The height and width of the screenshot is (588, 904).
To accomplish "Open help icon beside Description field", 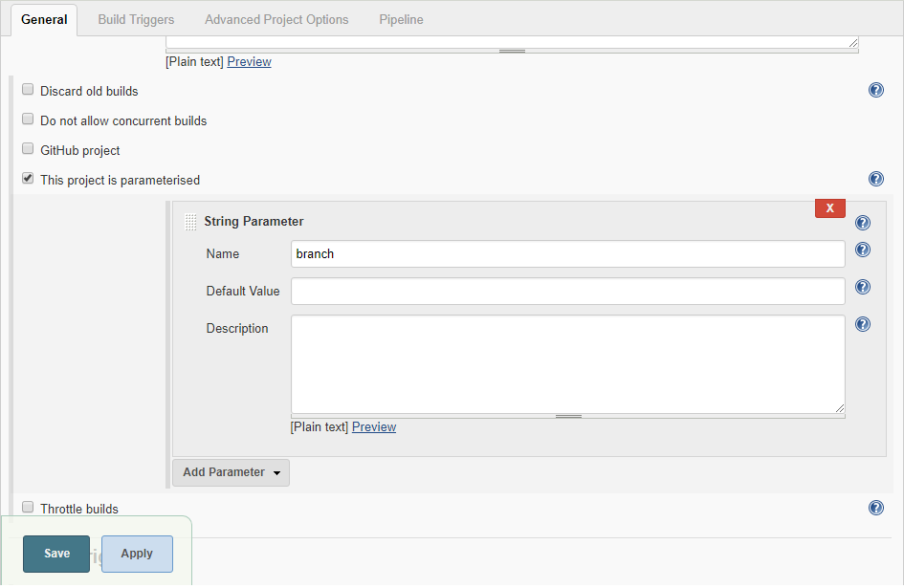I will [x=863, y=324].
